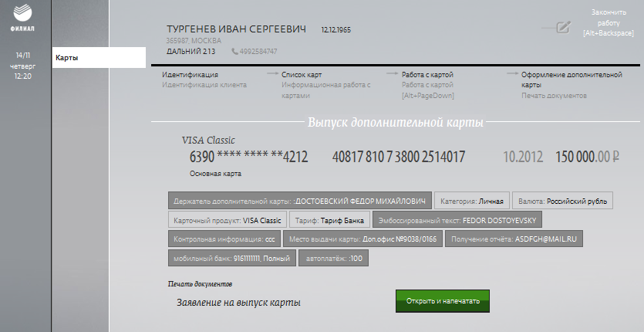Click card number 6390 **** **** **4212
Image resolution: width=644 pixels, height=332 pixels.
tap(248, 157)
